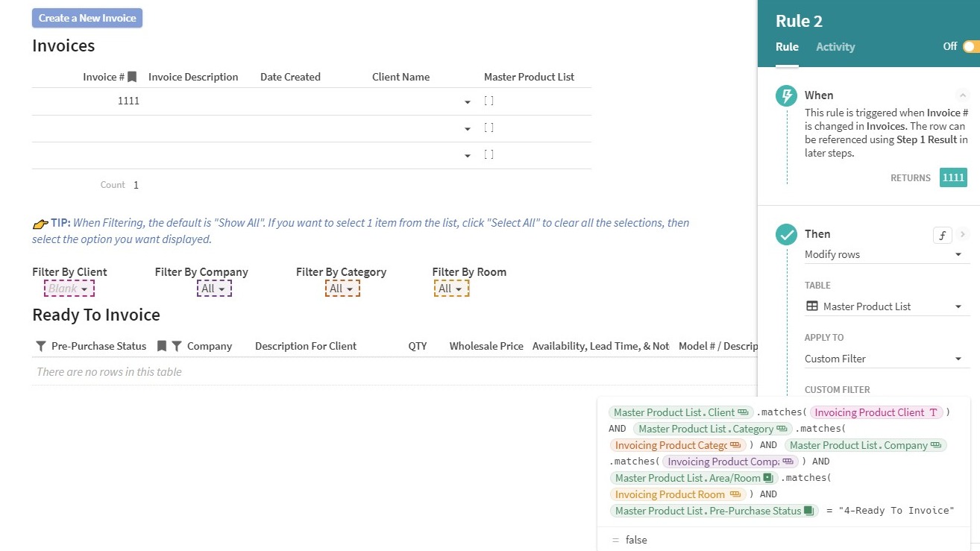The image size is (980, 551).
Task: Click Invoicing Product Company formula chip
Action: point(730,462)
